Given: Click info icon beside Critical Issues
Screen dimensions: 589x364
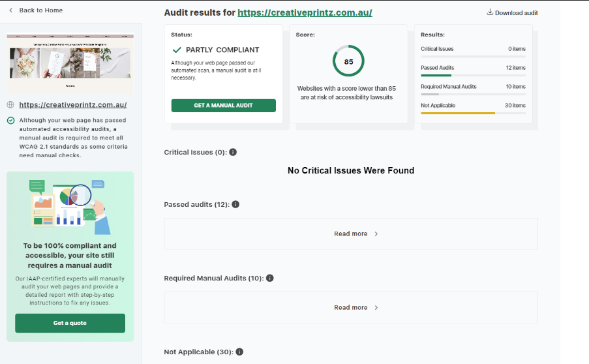Looking at the screenshot, I should pos(233,152).
